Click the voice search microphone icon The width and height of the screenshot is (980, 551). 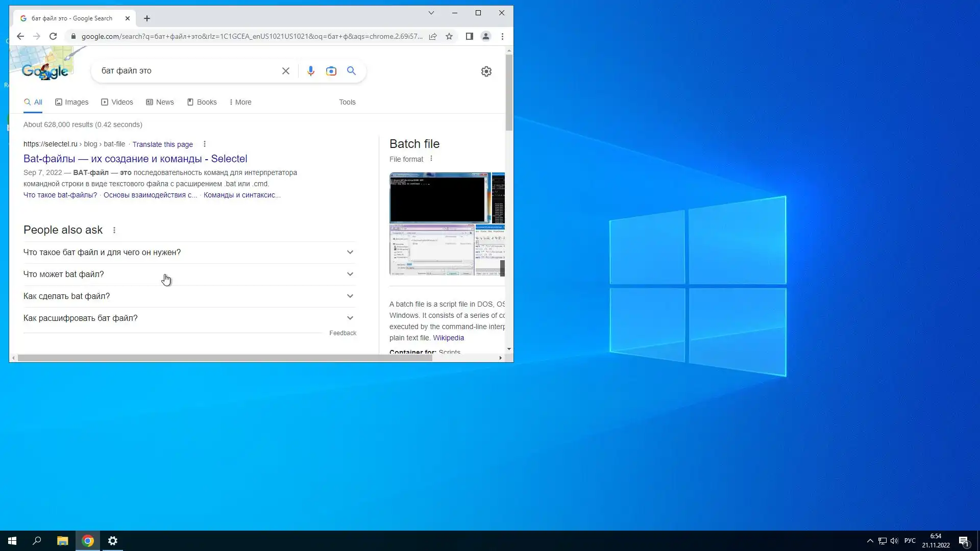click(310, 71)
